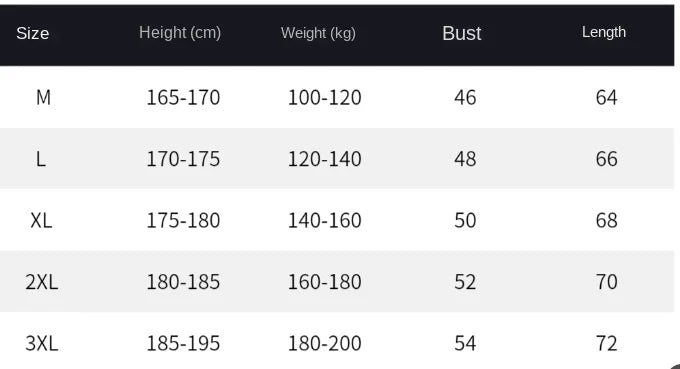
Task: Click weight value 120-140
Action: (324, 159)
